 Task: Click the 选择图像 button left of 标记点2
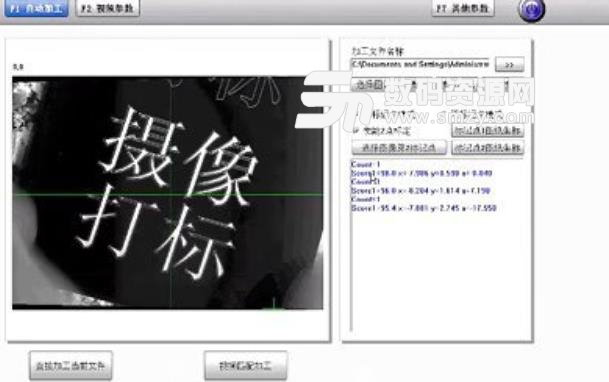point(399,148)
